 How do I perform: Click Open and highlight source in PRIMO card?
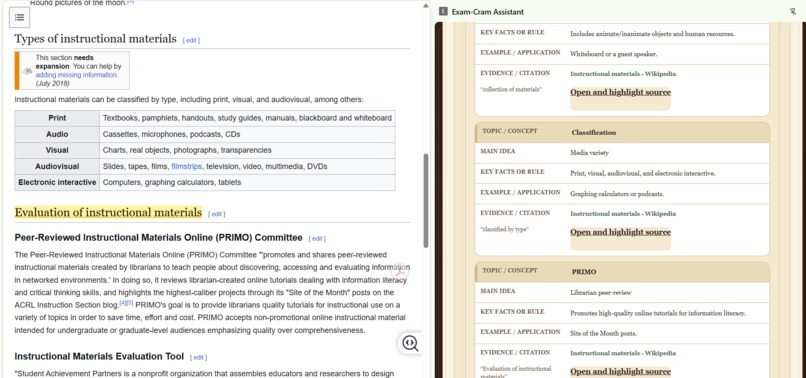(620, 371)
